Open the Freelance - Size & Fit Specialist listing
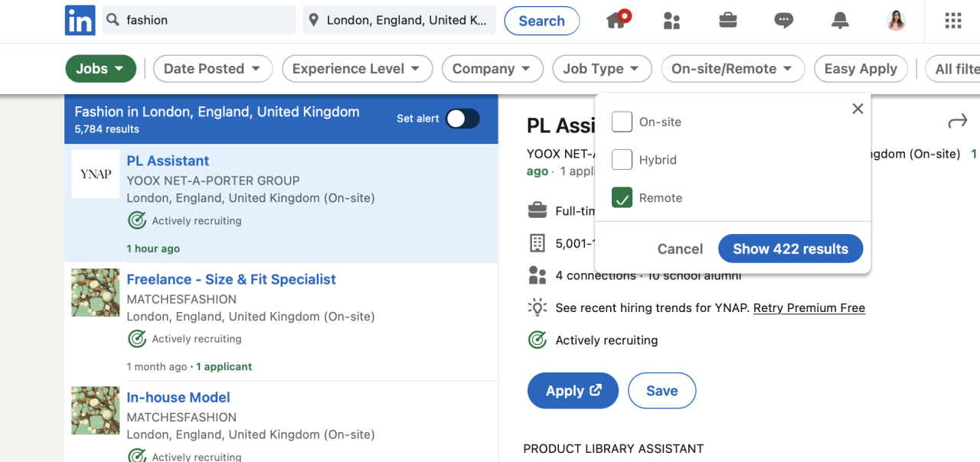 tap(231, 279)
